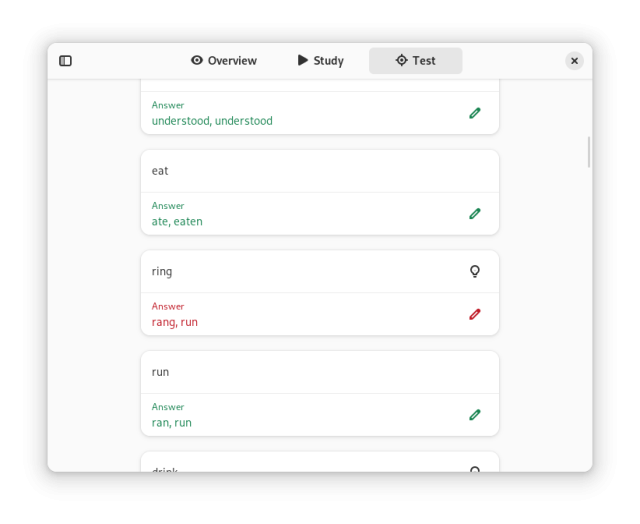Show hint lightbulb for 'drink'
Screen dimensions: 640x524
tap(475, 468)
